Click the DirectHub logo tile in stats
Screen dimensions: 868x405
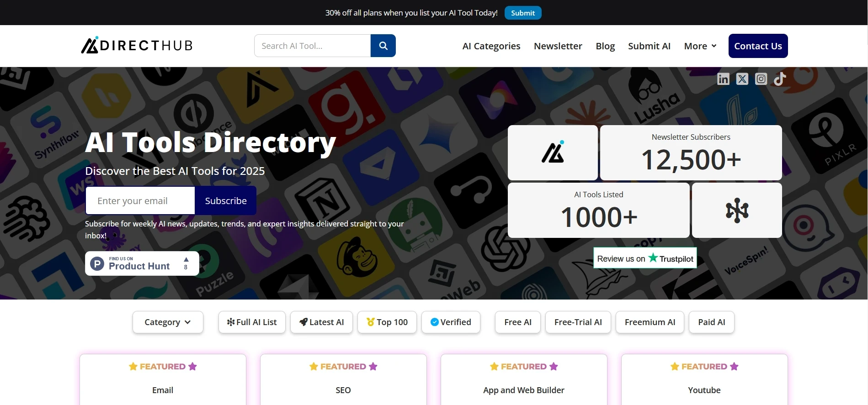[553, 153]
